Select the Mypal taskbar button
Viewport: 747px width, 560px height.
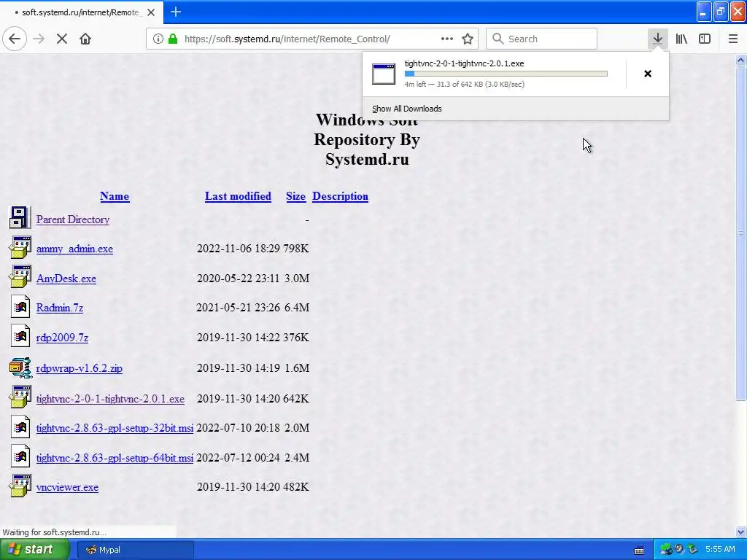pos(135,550)
